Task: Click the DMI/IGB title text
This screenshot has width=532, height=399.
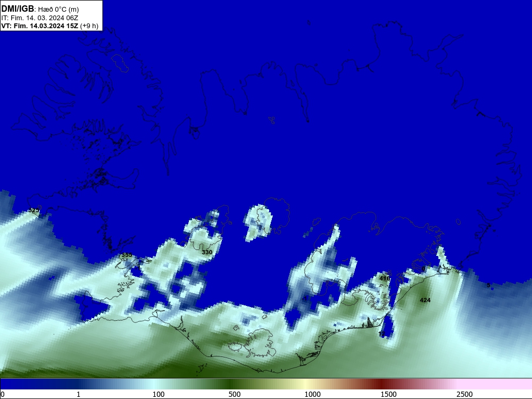Action: click(18, 9)
